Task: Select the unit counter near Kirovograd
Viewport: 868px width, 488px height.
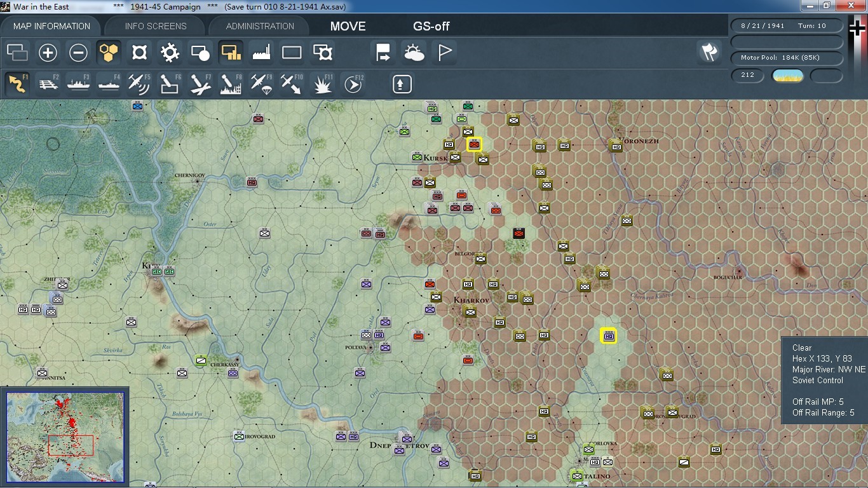Action: point(239,436)
